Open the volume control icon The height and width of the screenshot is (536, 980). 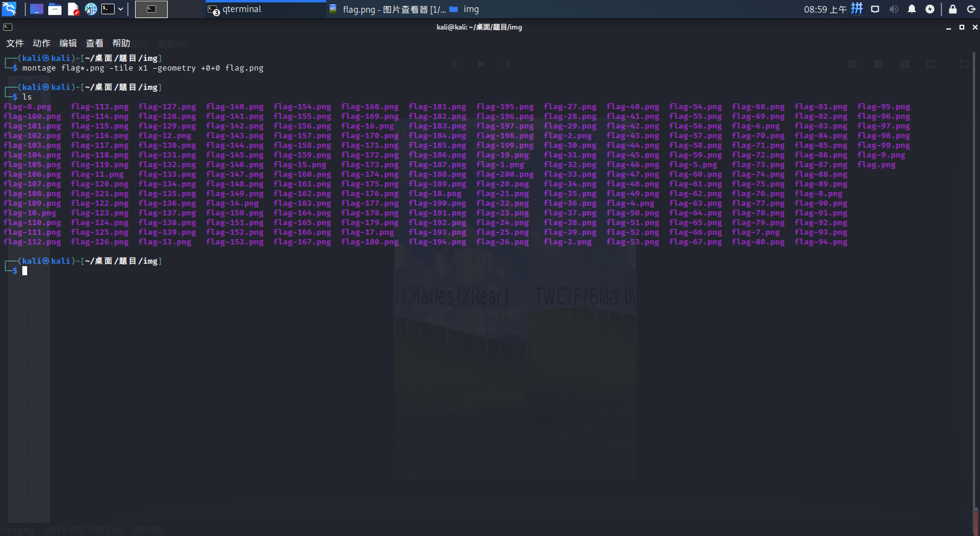tap(894, 9)
